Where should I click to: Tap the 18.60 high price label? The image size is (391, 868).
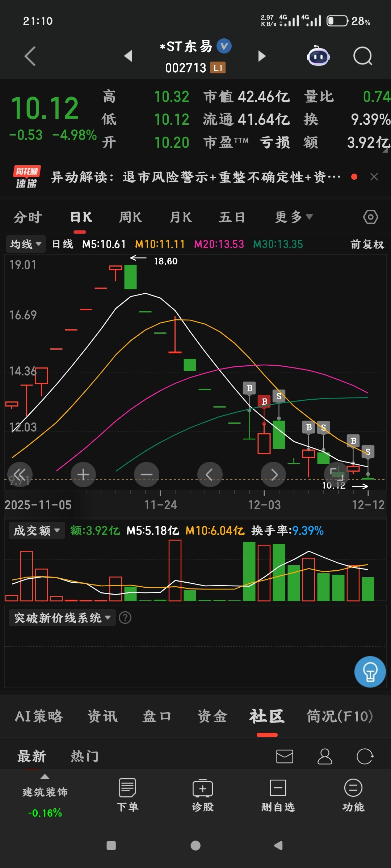(166, 261)
